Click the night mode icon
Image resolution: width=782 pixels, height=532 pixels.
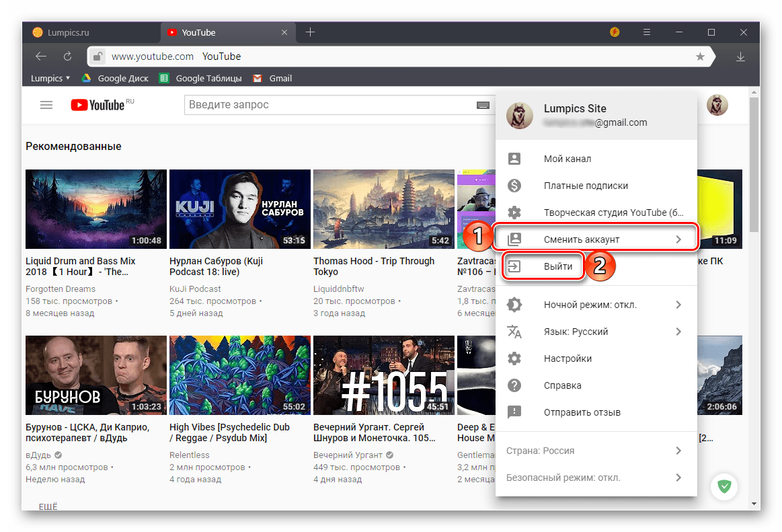[x=514, y=305]
